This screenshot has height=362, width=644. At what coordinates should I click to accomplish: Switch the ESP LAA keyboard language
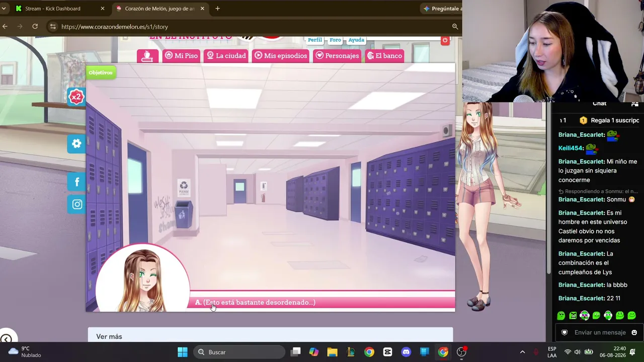(552, 352)
